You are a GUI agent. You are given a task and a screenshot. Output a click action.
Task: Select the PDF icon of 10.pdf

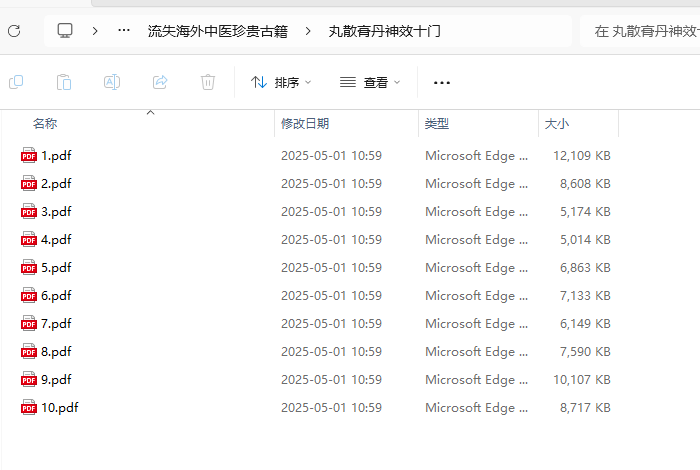pos(28,408)
